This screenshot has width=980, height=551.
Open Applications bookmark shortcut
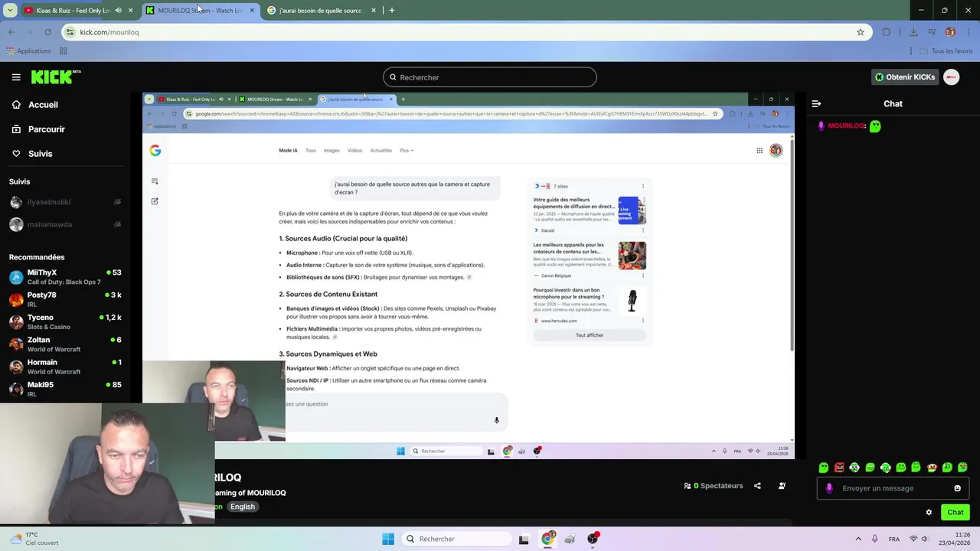pos(28,51)
